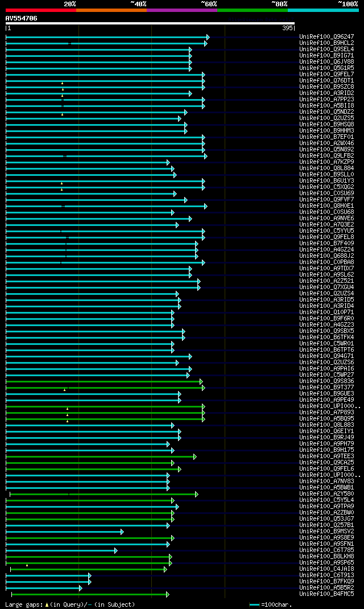Select the UniRef100_B9MSV2 label
This screenshot has height=609, width=364.
(326, 532)
